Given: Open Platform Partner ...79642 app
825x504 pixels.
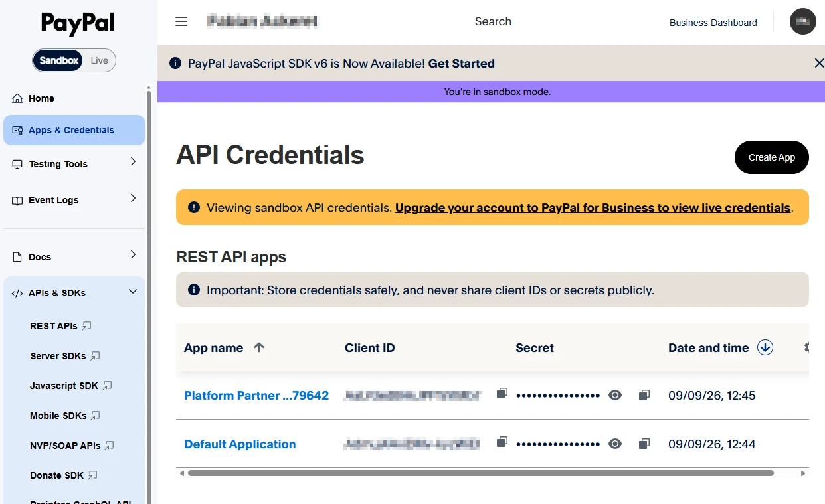Looking at the screenshot, I should click(x=256, y=396).
